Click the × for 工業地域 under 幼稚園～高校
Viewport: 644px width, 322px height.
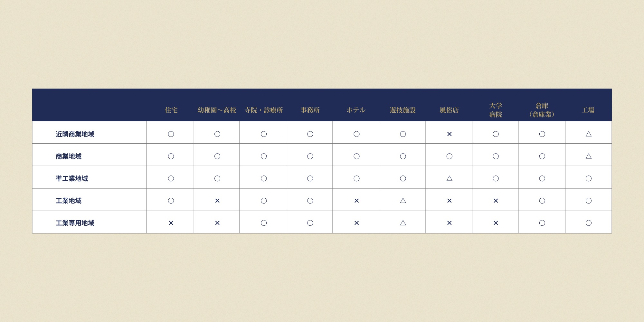[217, 201]
